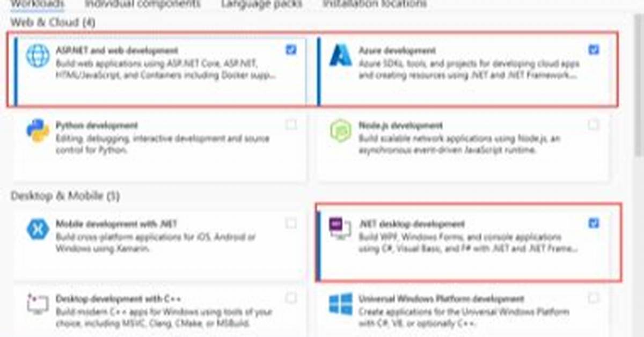
Task: Select 'Universal Windows Platform development' title
Action: [441, 299]
